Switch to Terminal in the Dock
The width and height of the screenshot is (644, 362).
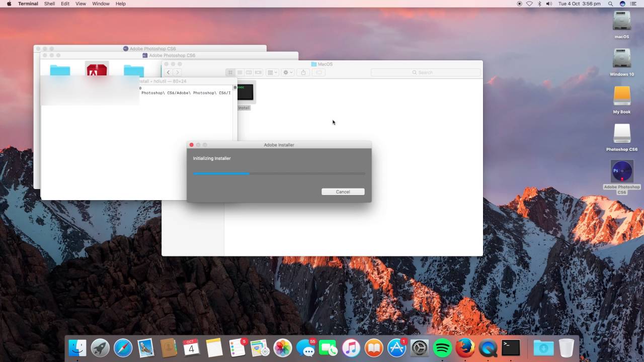(x=511, y=348)
